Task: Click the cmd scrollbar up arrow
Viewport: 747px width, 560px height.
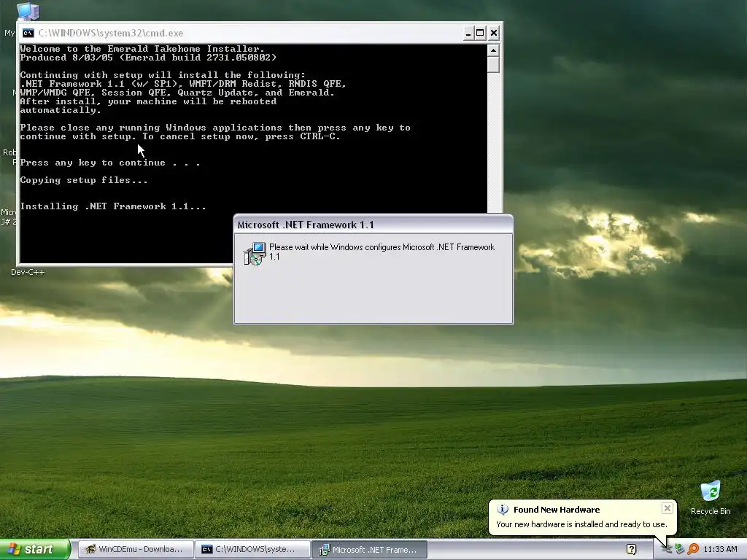Action: point(493,50)
